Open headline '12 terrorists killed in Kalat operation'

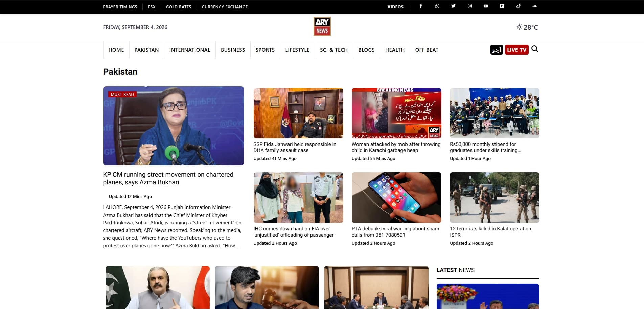[x=491, y=232]
